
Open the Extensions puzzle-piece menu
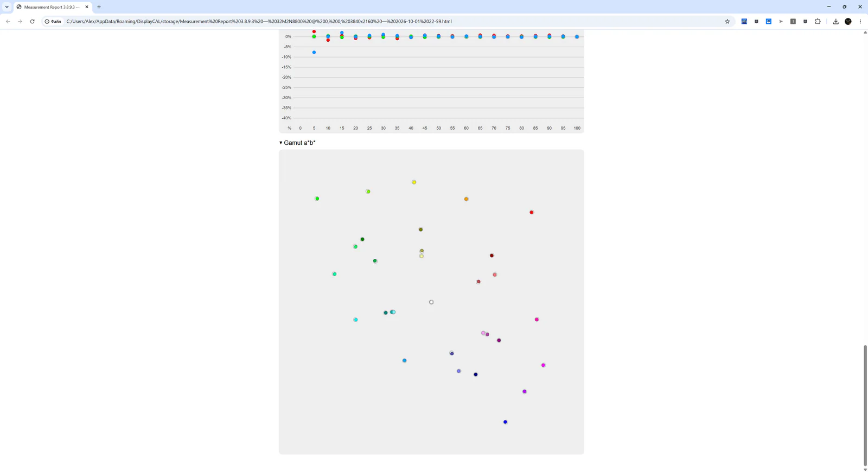[818, 21]
